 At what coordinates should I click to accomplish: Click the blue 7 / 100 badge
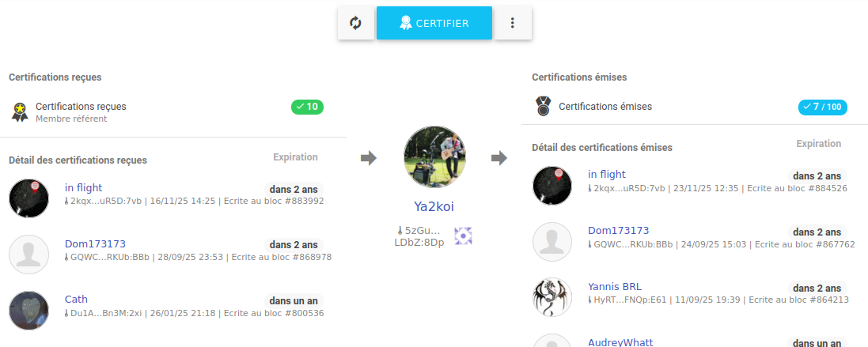[822, 107]
